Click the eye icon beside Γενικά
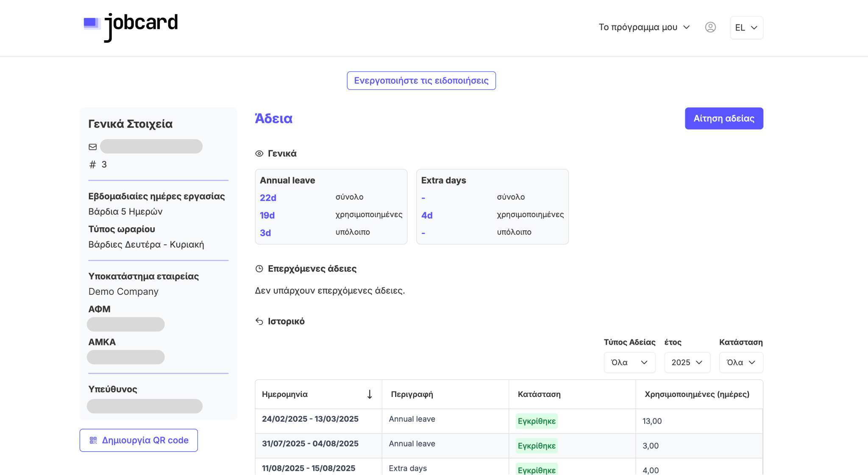Viewport: 868px width, 475px height. pos(259,154)
